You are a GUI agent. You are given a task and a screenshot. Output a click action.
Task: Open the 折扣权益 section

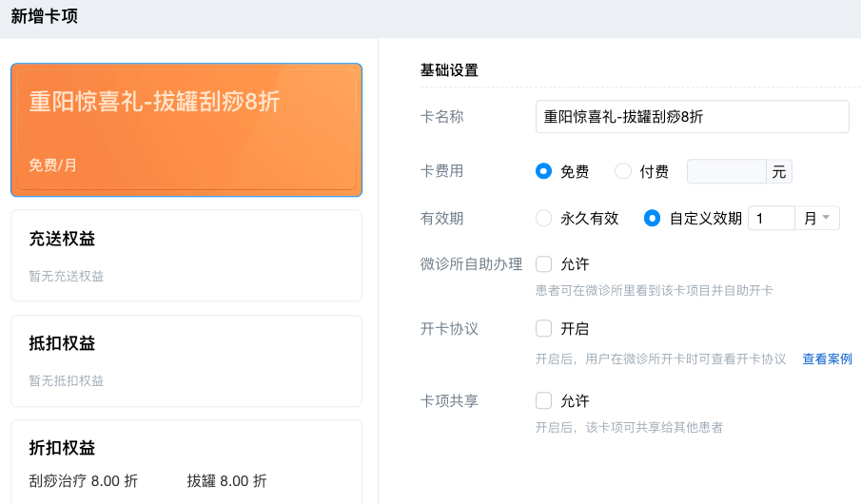(186, 461)
